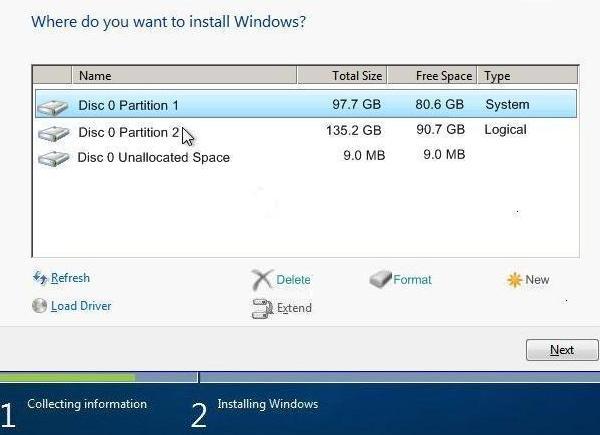Click the Extend partition icon

[x=262, y=309]
